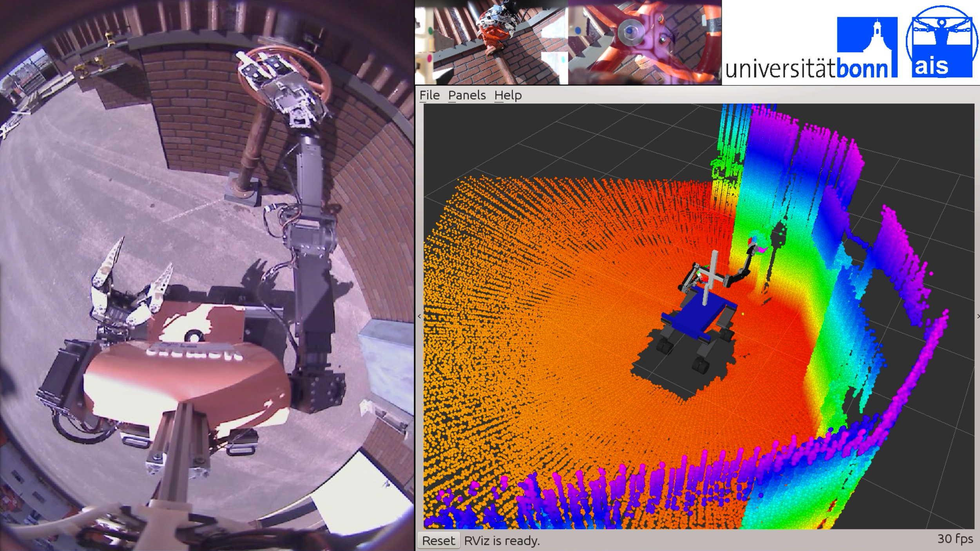Click the fisheye camera view of the robot
Image resolution: width=980 pixels, height=551 pixels.
coord(207,275)
